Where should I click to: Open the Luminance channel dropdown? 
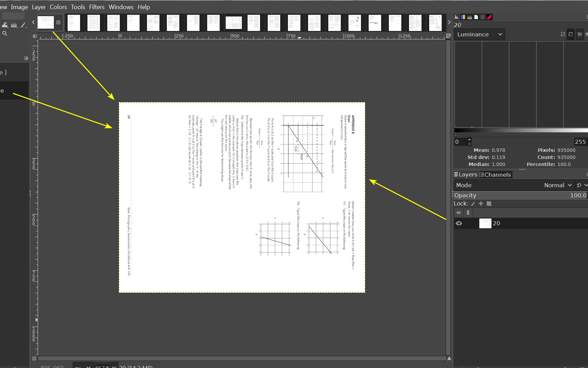coord(479,34)
